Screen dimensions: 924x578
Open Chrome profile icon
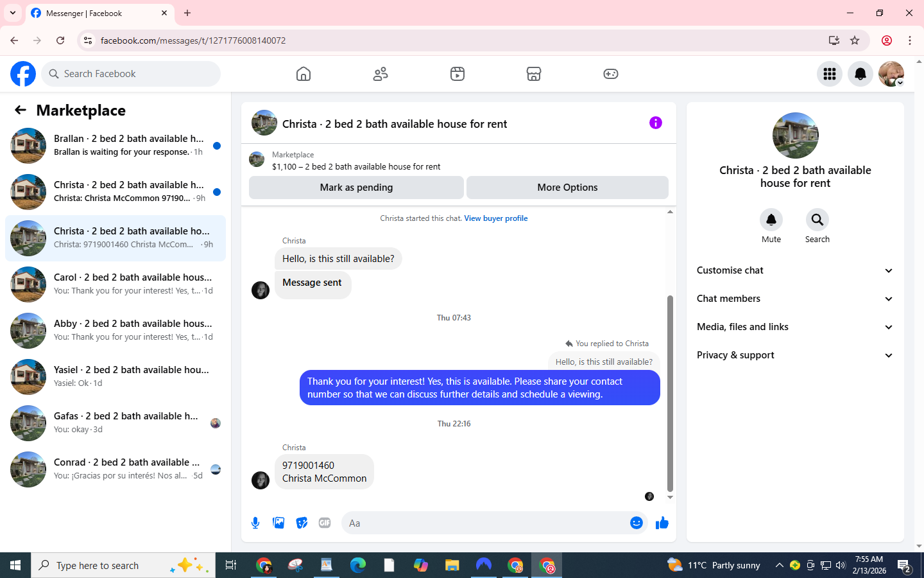coord(887,40)
